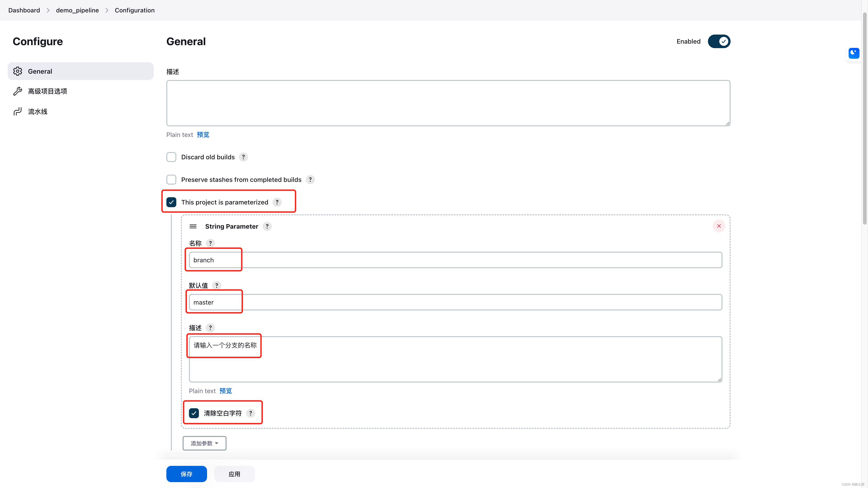
Task: Click the page vertical scrollbar
Action: (x=865, y=119)
